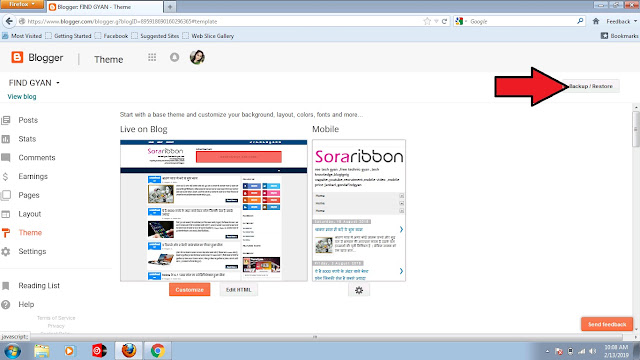
Task: Click the browser URL address field
Action: pos(220,21)
